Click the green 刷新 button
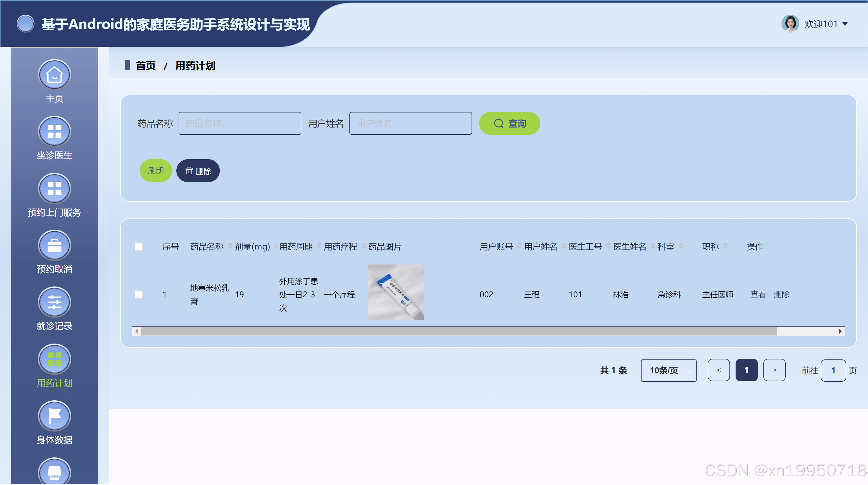The height and width of the screenshot is (485, 868). [156, 171]
